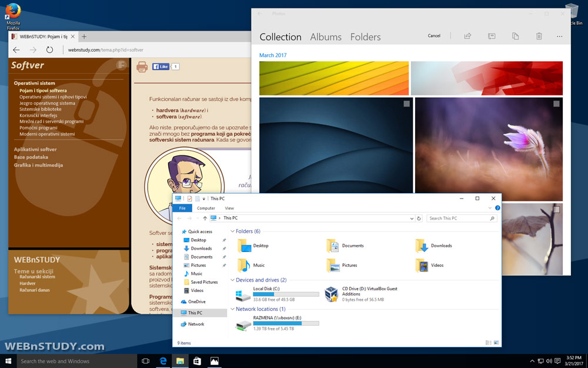Click the Search the web and Windows box
588x368 pixels.
[77, 362]
